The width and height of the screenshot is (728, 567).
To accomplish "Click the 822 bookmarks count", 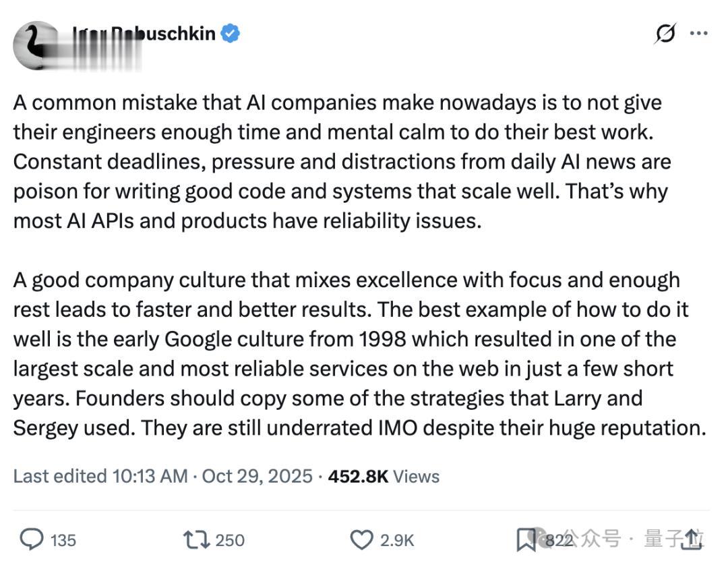I will coord(558,540).
